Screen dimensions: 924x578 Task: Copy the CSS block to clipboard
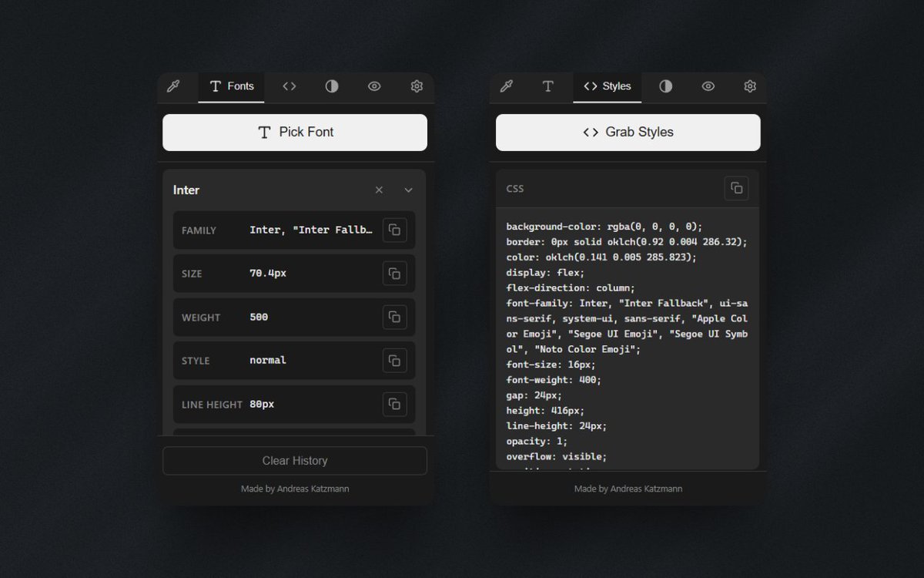tap(736, 188)
